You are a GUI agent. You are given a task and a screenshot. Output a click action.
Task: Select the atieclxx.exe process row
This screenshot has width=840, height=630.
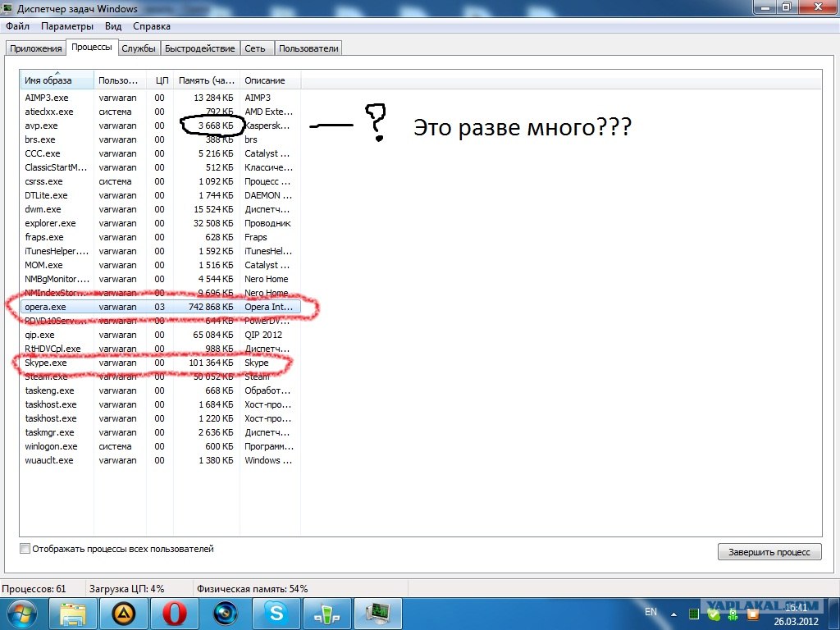pos(160,112)
